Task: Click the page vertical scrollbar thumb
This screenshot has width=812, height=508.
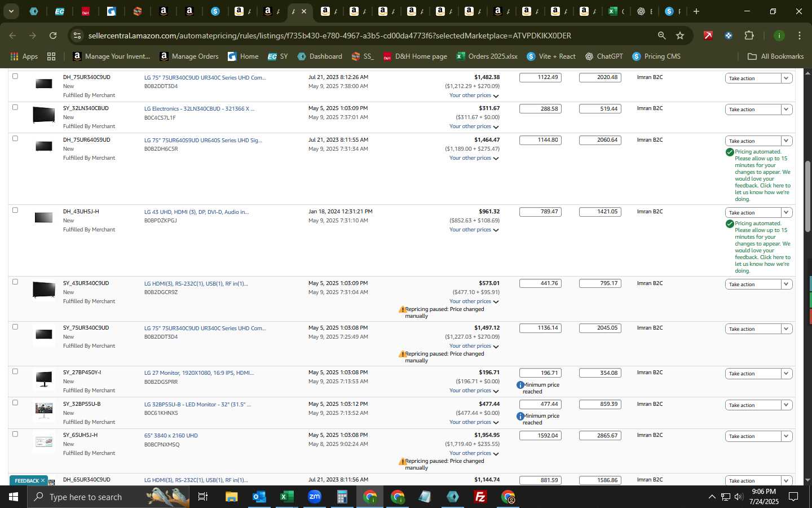Action: pos(807,196)
